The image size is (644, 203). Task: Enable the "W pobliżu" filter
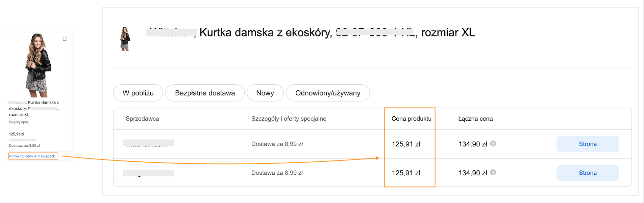point(138,93)
